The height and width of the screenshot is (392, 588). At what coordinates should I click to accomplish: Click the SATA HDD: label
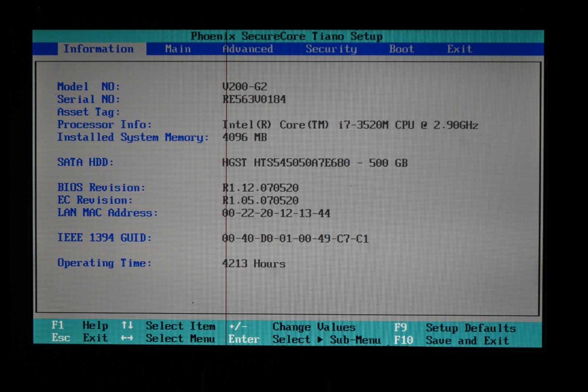[x=85, y=162]
